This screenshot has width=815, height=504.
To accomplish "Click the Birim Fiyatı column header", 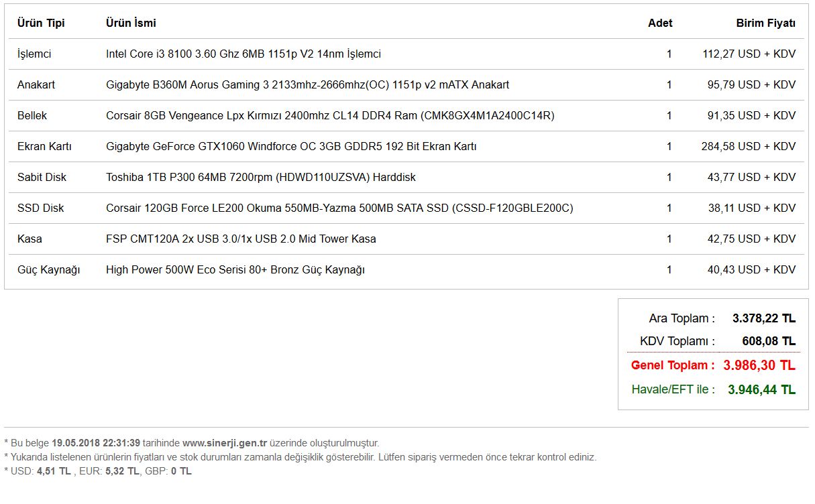I will click(765, 23).
